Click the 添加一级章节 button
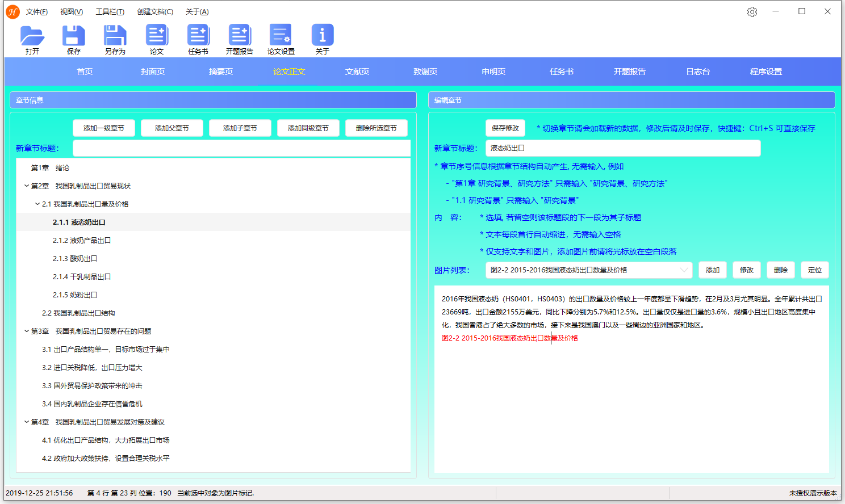This screenshot has width=845, height=504. (104, 128)
